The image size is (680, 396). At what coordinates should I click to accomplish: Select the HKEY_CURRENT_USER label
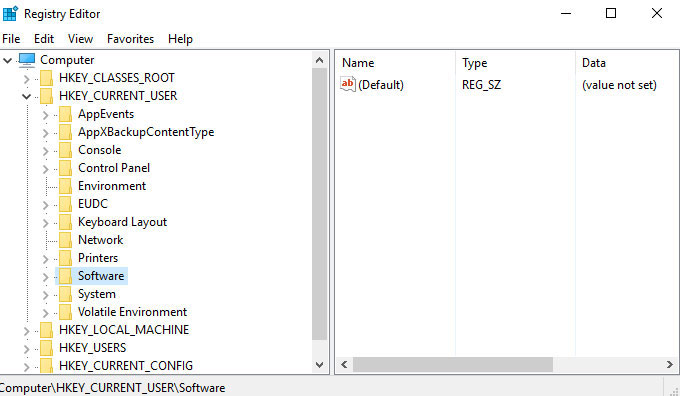pos(118,96)
